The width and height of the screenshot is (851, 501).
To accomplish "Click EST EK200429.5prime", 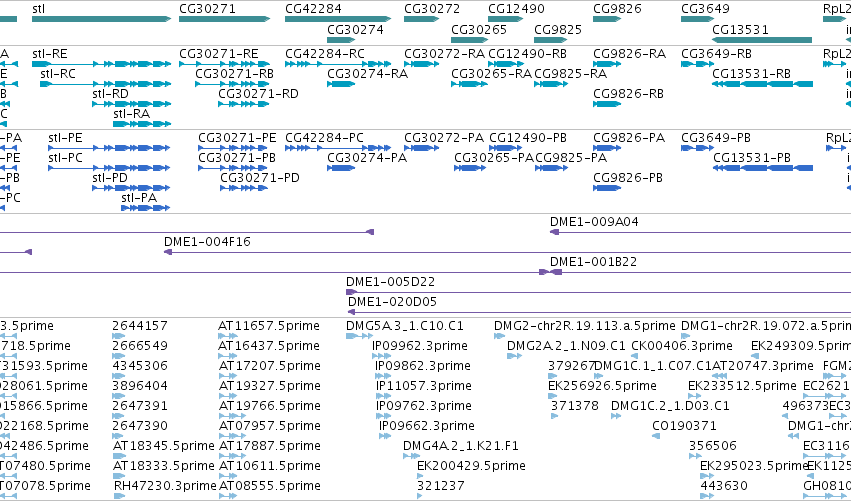I will tap(471, 466).
